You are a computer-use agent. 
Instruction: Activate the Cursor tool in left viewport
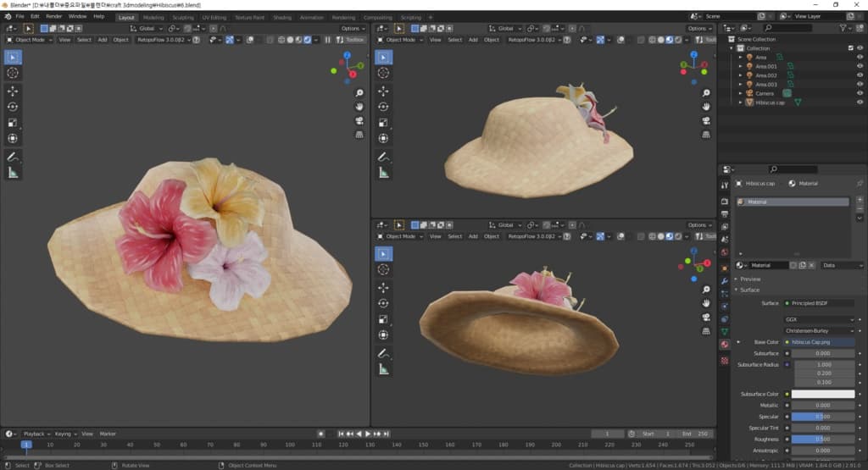point(13,73)
